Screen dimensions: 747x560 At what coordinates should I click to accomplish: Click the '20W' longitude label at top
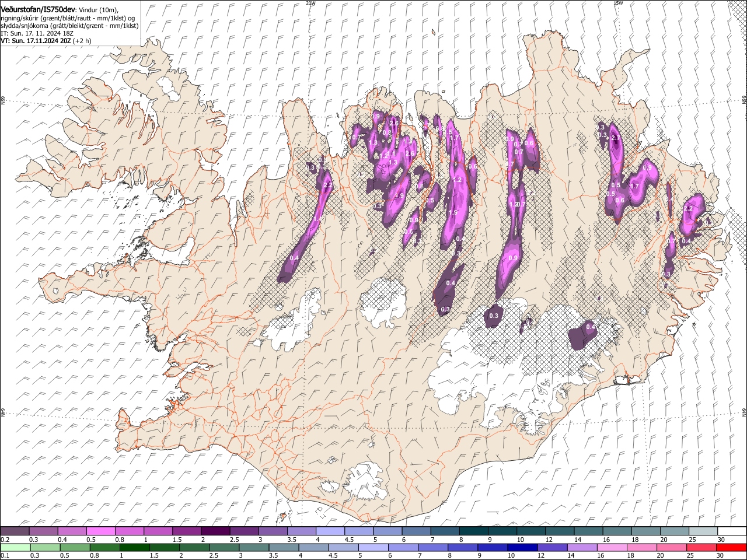pyautogui.click(x=310, y=3)
